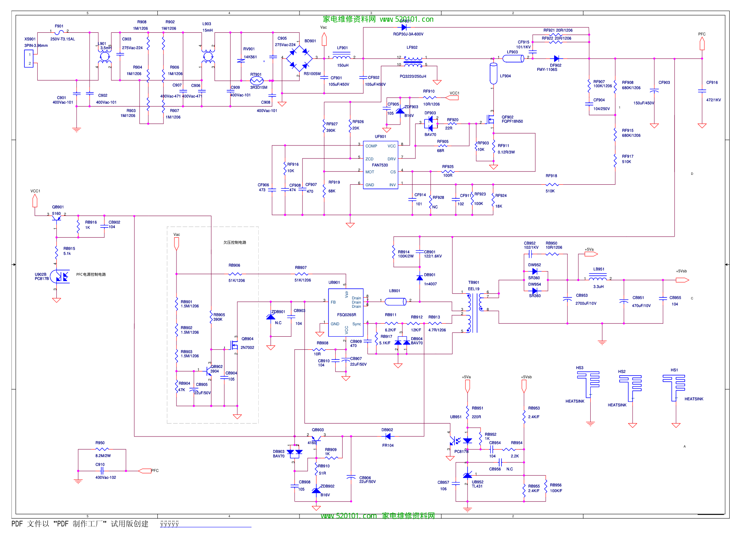Click the VCC1 port near RF910
This screenshot has height=534, width=756.
[452, 98]
